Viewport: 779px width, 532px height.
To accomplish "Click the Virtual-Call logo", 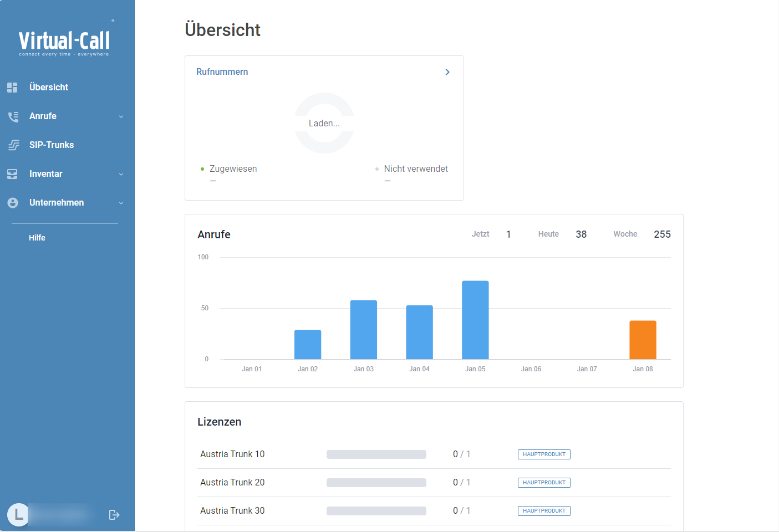I will (65, 39).
